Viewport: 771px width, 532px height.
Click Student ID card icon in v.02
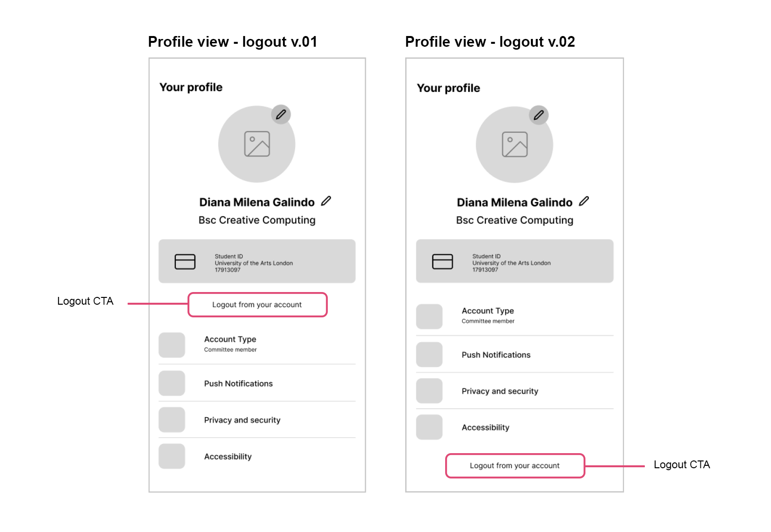(x=442, y=262)
